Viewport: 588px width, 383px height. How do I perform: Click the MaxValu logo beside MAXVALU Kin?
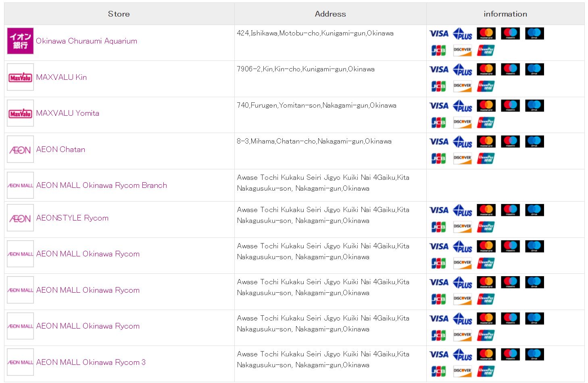(20, 77)
